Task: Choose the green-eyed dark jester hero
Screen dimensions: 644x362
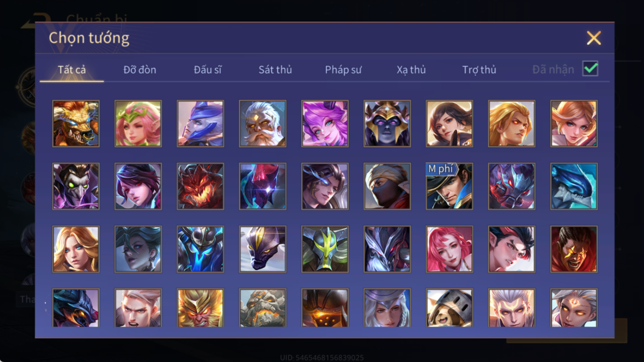Action: 76,186
